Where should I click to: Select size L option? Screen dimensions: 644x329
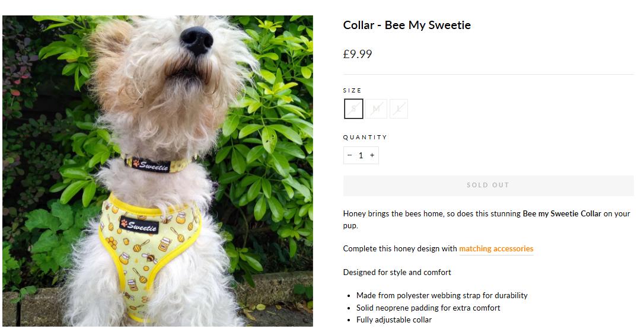[398, 109]
